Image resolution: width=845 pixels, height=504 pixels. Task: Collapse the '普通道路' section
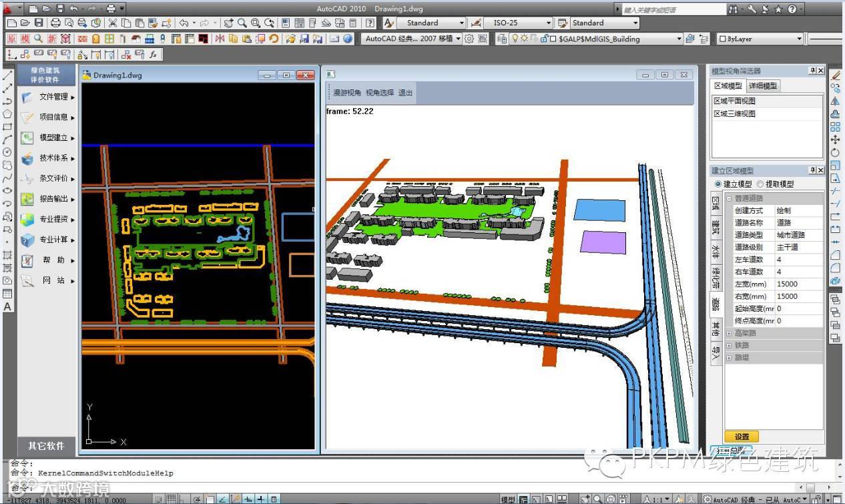click(x=729, y=198)
